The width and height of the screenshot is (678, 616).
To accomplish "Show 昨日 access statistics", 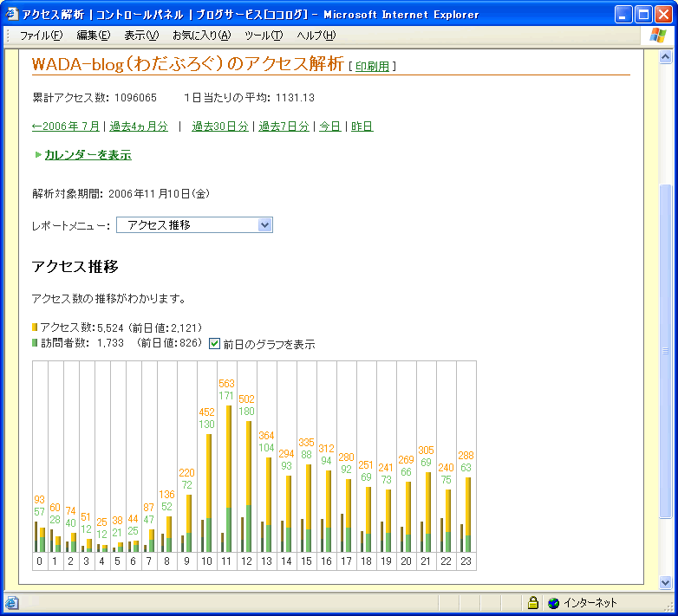I will click(362, 126).
